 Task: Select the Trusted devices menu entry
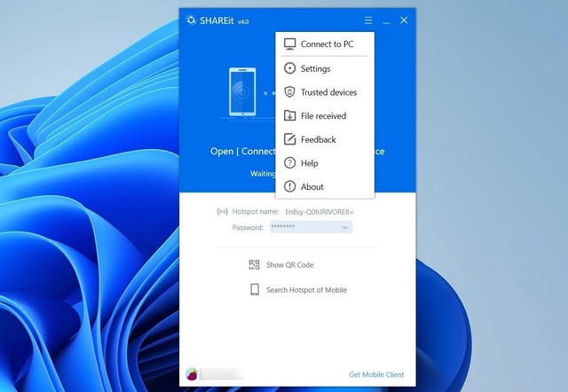point(328,92)
